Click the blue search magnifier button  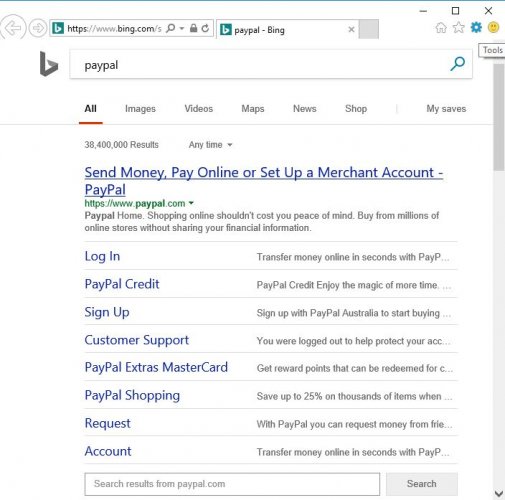[x=457, y=64]
